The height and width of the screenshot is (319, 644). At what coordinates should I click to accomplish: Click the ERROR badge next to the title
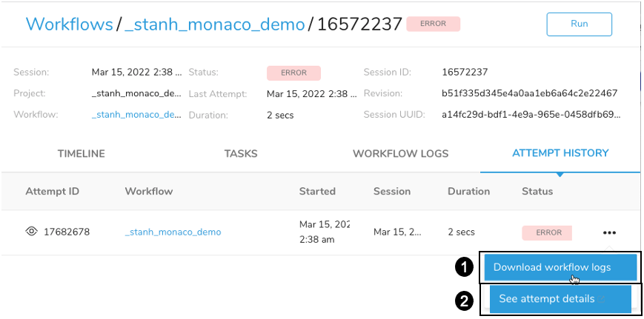(x=433, y=24)
